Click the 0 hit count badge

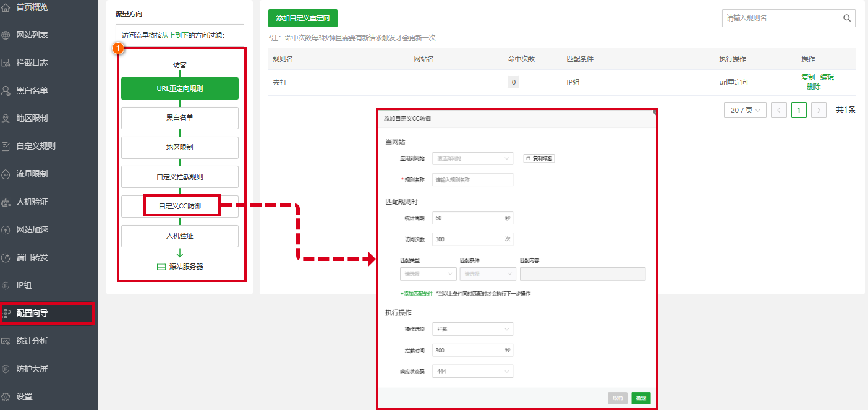point(514,82)
